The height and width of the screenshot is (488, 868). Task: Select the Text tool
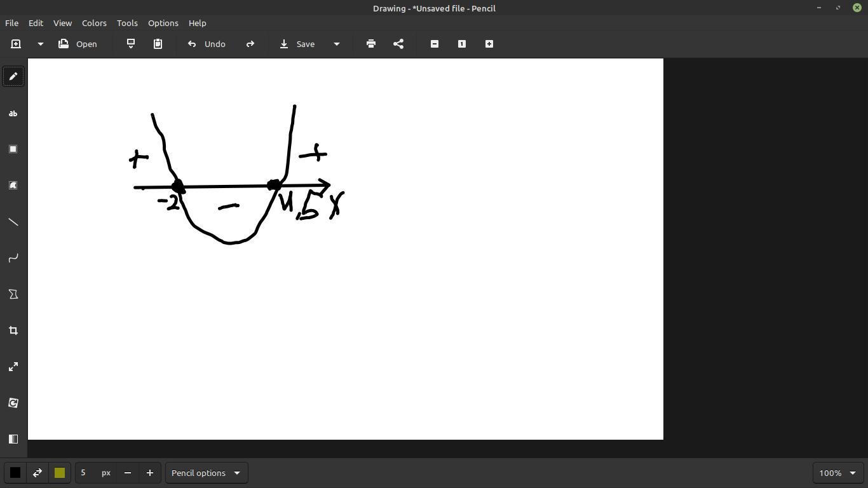[13, 113]
